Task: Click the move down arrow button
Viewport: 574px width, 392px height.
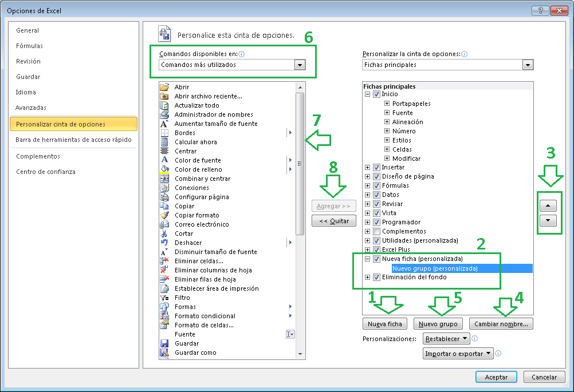Action: (548, 220)
